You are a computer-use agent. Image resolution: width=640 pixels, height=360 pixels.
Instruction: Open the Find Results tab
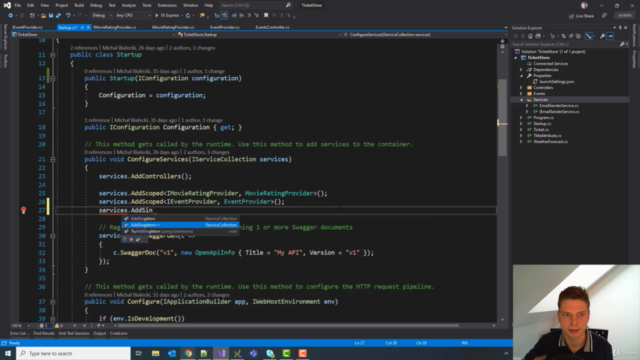click(x=44, y=333)
